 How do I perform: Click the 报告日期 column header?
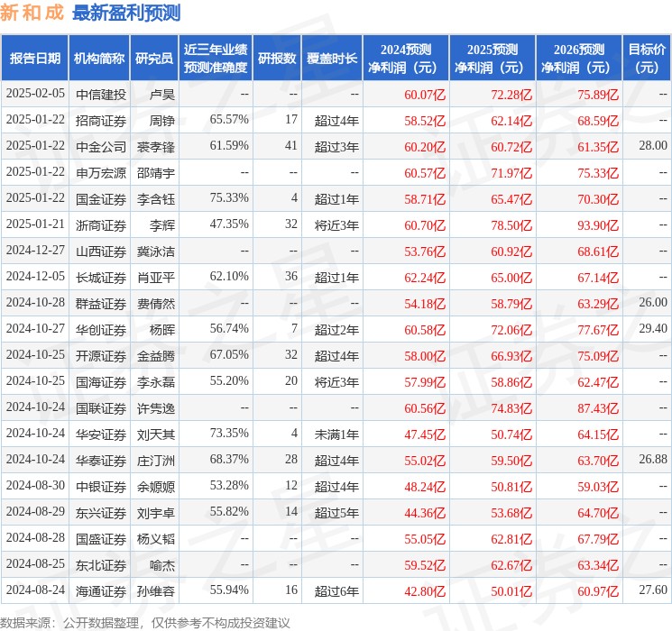click(x=34, y=59)
